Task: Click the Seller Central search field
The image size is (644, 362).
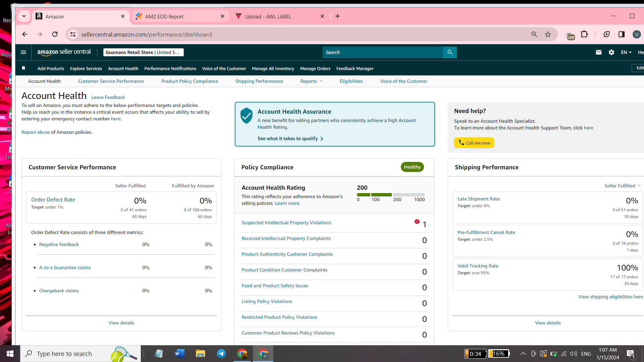Action: click(x=383, y=52)
